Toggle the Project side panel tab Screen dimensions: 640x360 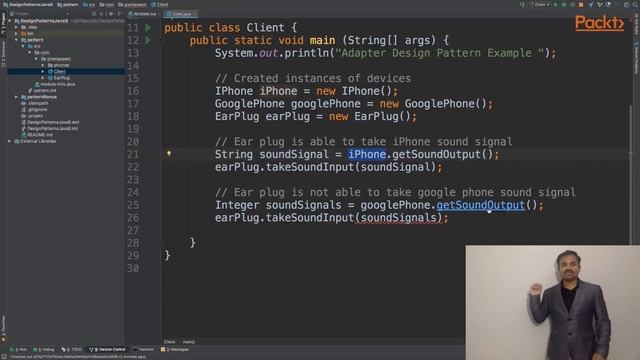coord(3,24)
